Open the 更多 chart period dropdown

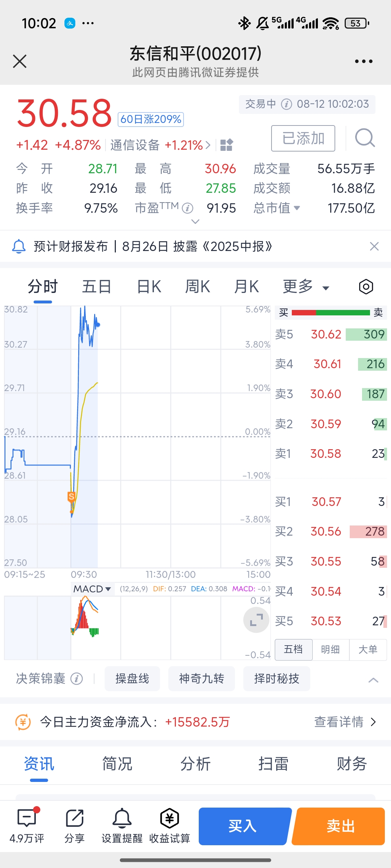306,287
